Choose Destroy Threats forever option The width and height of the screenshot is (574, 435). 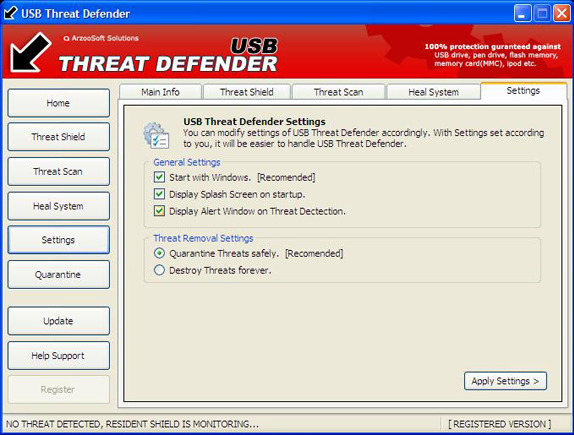click(159, 270)
